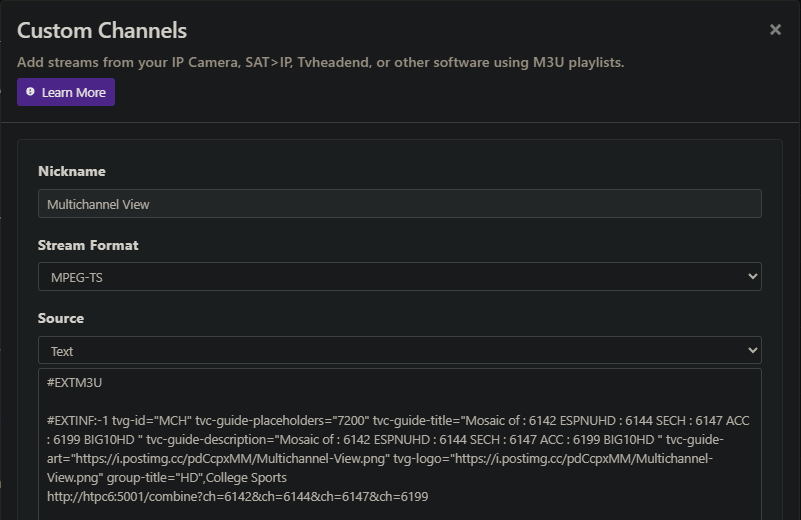Focus the Nickname input field
This screenshot has width=801, height=520.
tap(400, 204)
